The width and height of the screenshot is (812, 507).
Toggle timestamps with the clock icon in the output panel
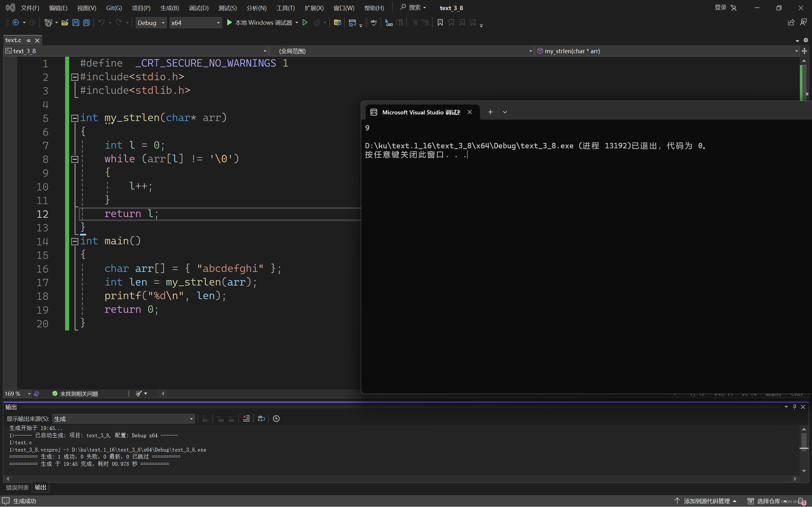pyautogui.click(x=276, y=419)
